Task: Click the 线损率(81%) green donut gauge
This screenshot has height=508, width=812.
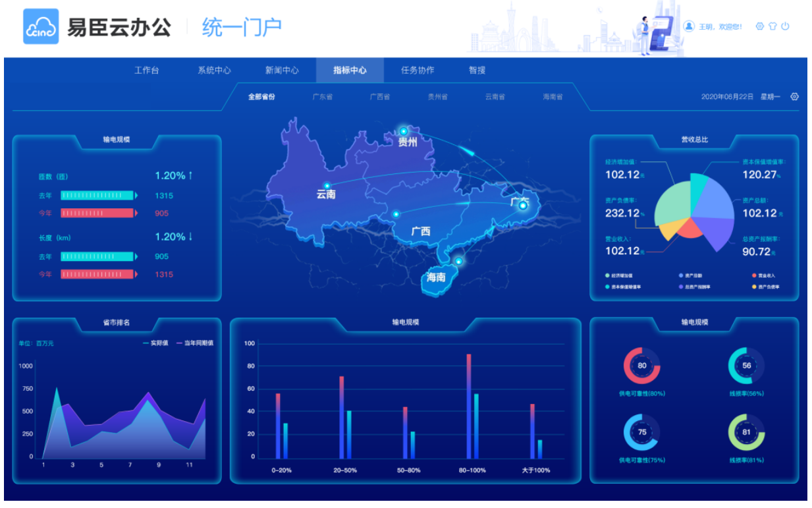Action: click(746, 432)
